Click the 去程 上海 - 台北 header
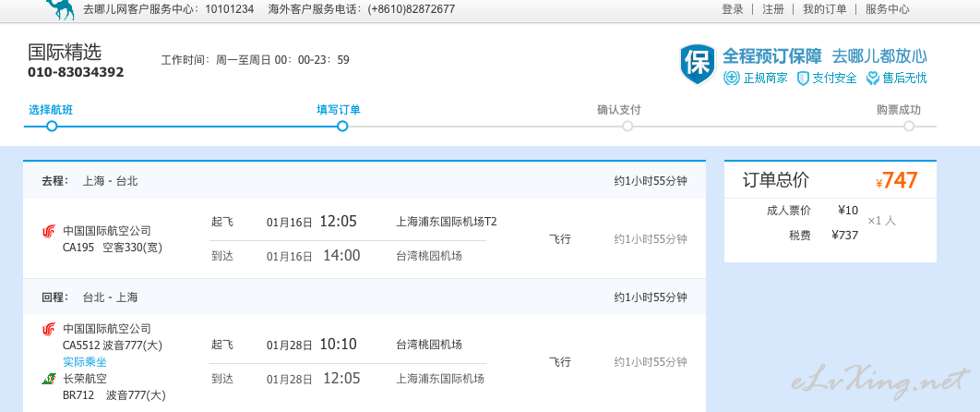This screenshot has height=412, width=980. coord(90,181)
